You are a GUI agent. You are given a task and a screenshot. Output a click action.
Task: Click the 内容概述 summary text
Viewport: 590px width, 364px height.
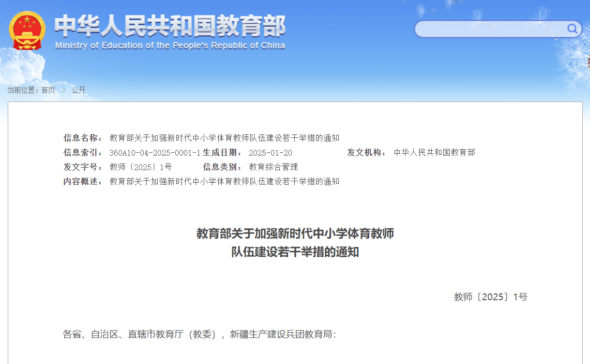coord(224,182)
